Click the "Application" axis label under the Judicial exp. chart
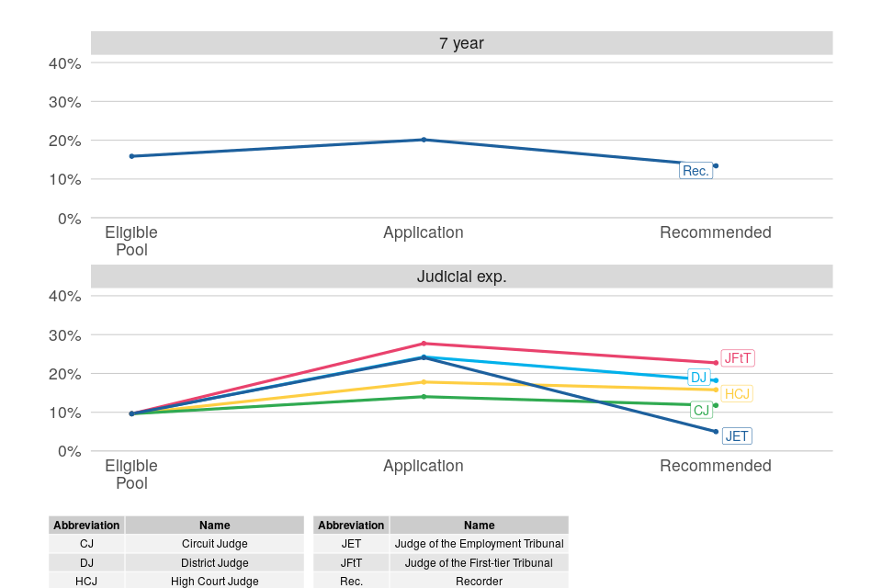 [424, 466]
